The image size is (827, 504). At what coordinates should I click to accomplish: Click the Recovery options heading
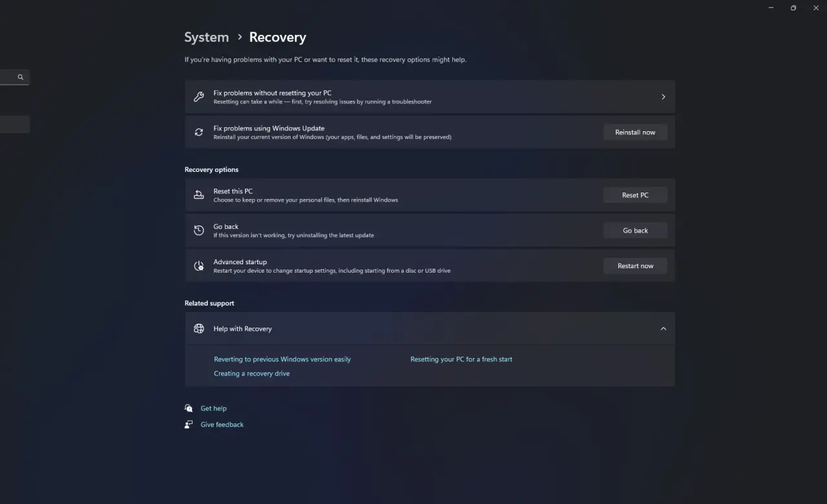coord(211,169)
